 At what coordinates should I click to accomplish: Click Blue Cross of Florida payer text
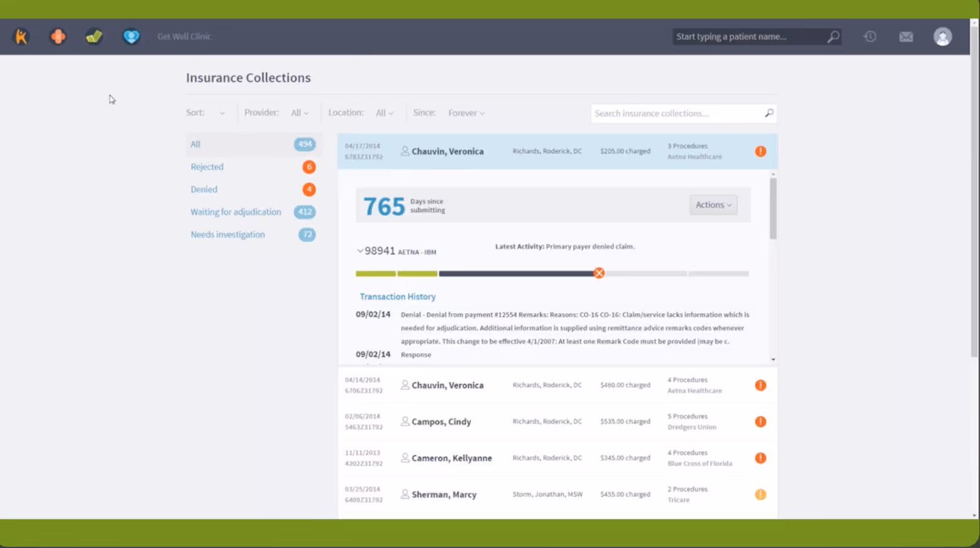tap(699, 463)
